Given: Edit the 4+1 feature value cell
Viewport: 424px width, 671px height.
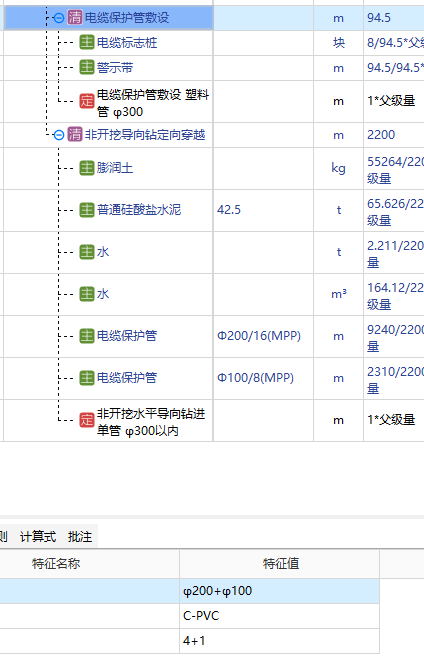Looking at the screenshot, I should 280,641.
